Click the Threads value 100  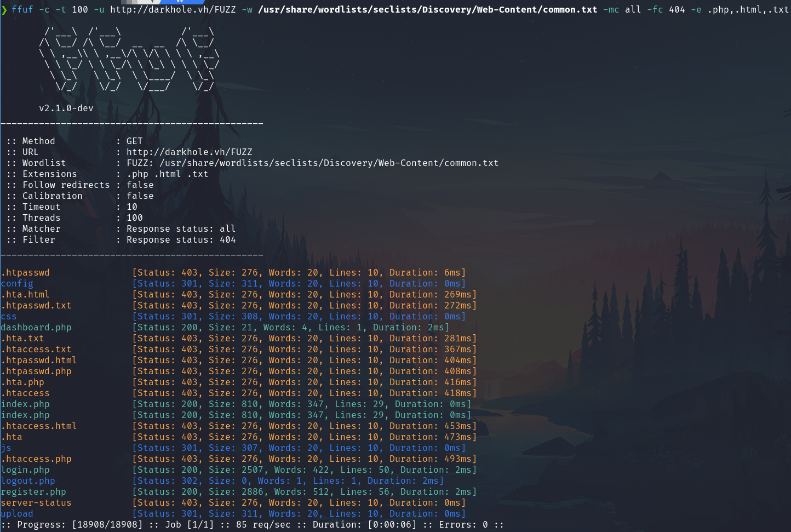click(x=135, y=218)
